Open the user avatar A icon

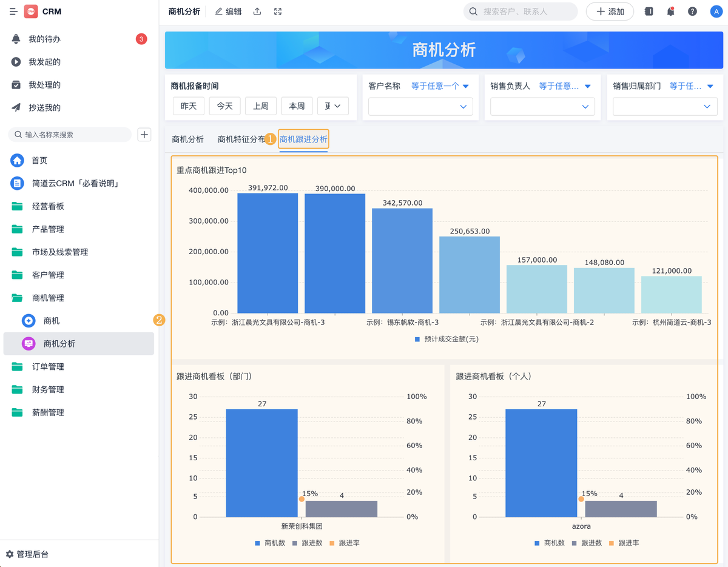[715, 12]
